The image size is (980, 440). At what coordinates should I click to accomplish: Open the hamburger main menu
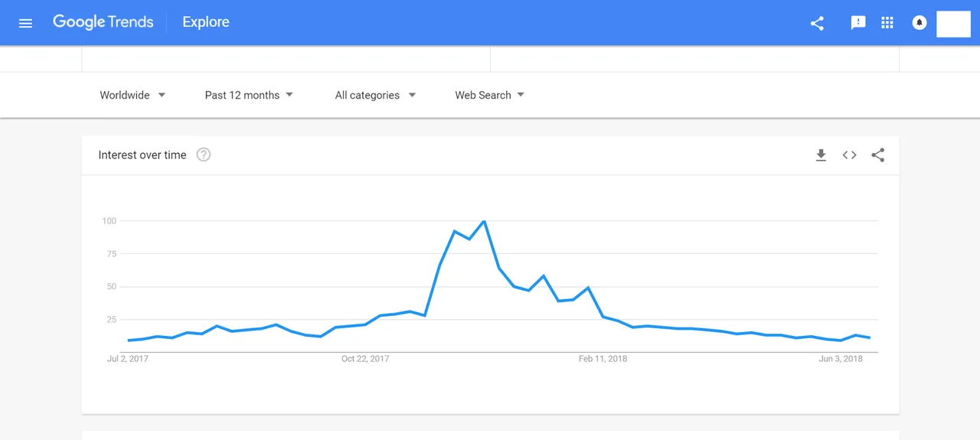25,23
